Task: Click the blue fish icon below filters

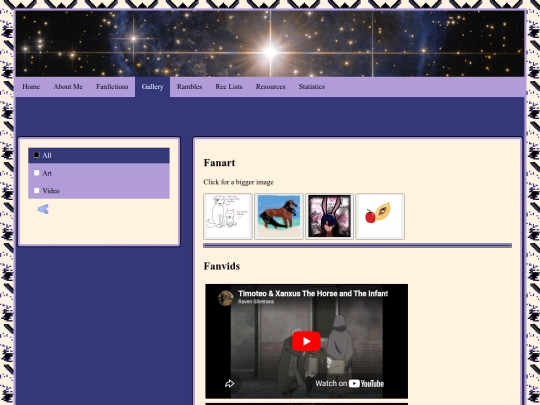Action: [x=43, y=209]
